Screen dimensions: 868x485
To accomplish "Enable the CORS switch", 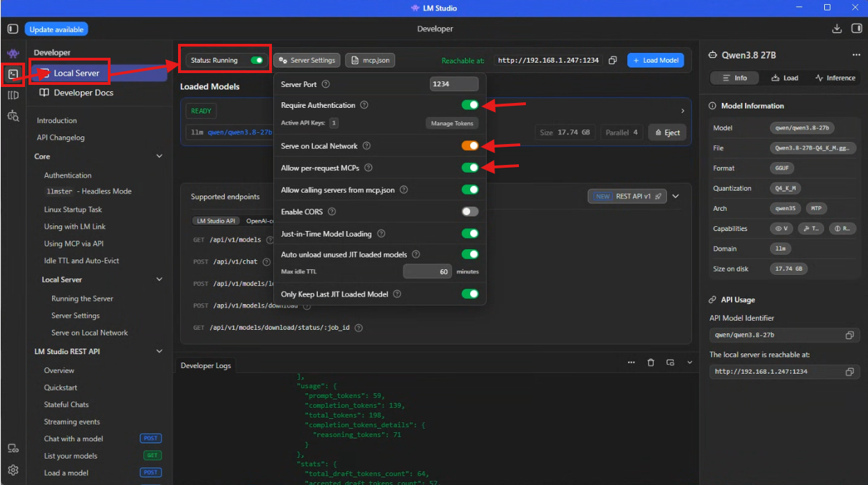I will pyautogui.click(x=470, y=212).
